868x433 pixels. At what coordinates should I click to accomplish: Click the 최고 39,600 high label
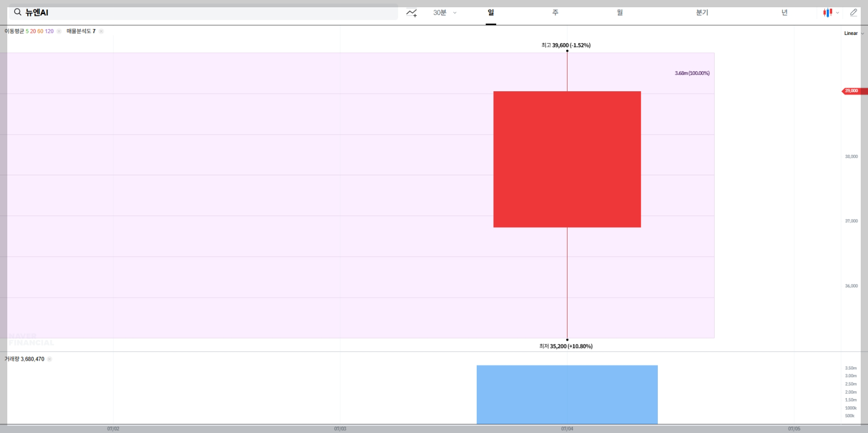(x=566, y=45)
